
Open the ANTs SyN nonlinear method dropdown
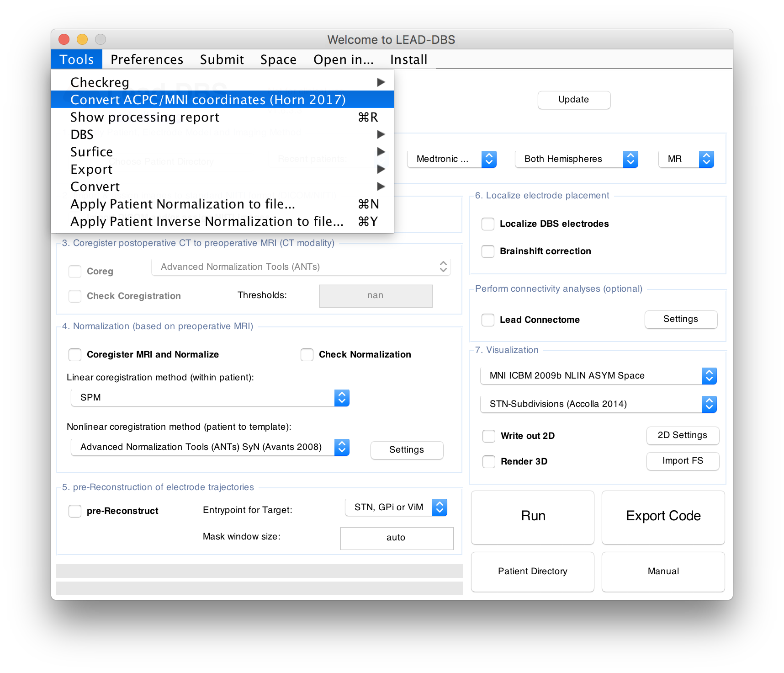210,447
